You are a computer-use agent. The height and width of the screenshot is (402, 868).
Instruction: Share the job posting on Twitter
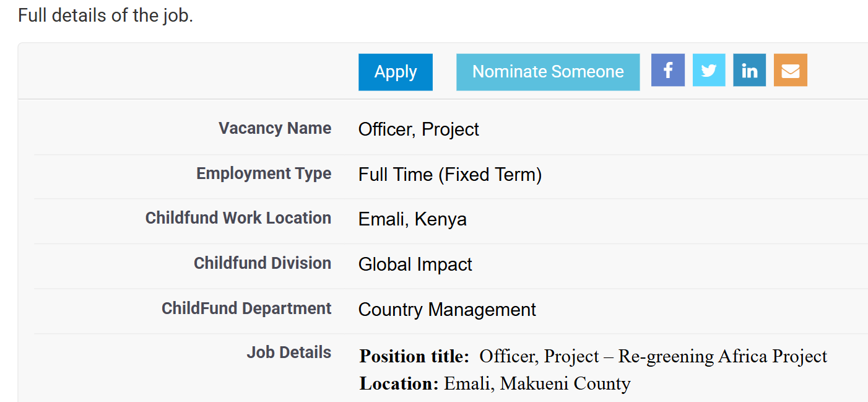[708, 70]
